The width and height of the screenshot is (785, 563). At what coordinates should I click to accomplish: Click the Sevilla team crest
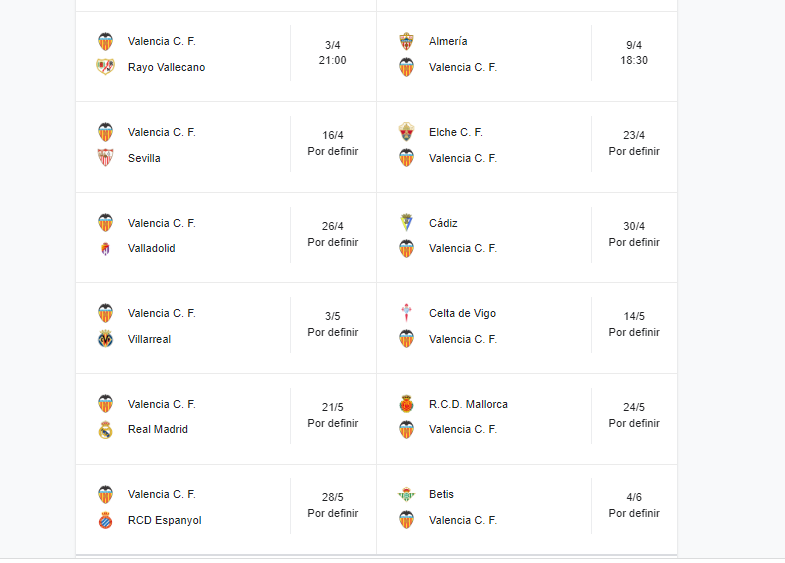tap(106, 158)
